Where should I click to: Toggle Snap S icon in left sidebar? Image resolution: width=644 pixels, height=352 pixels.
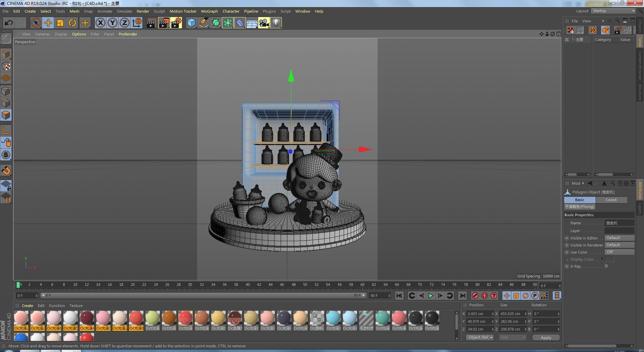click(6, 155)
